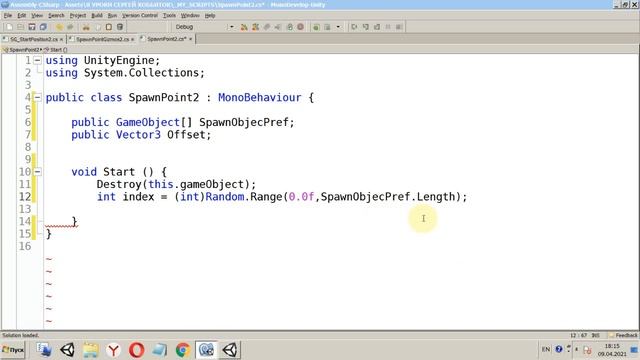Viewport: 640px width, 360px height.
Task: Switch to the SG_StartPosition2.cs tab
Action: [x=33, y=39]
